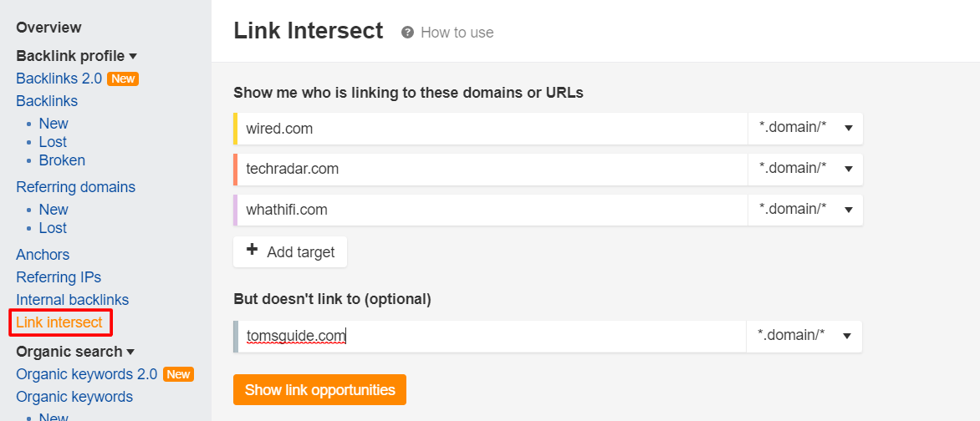Open the mode dropdown for tomsguide.com

pos(804,336)
